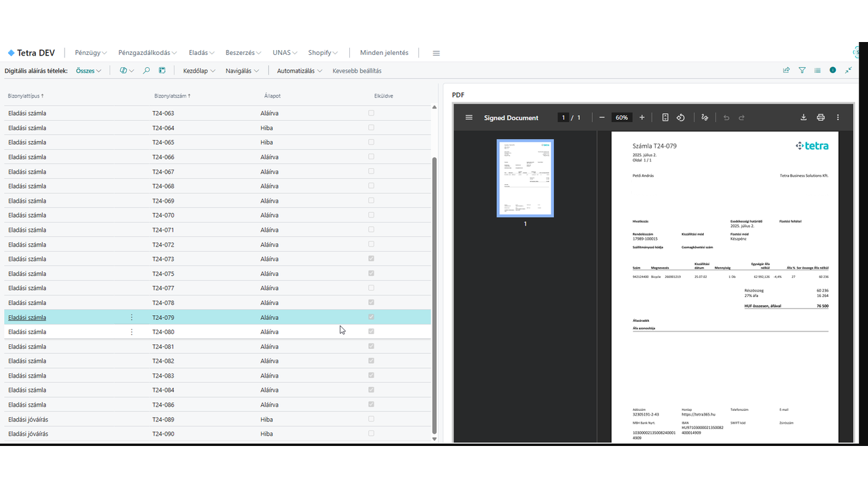The width and height of the screenshot is (868, 488).
Task: Open row options dots for T24-080
Action: click(132, 332)
